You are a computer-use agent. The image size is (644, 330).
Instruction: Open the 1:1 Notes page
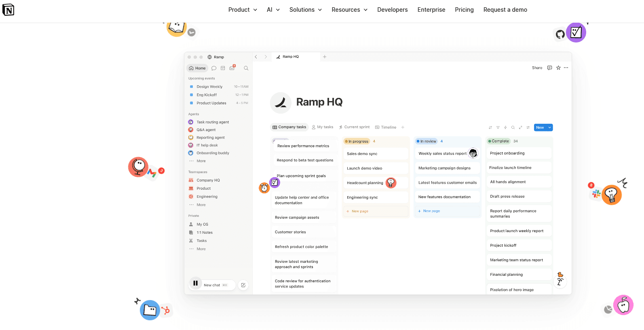coord(218,233)
